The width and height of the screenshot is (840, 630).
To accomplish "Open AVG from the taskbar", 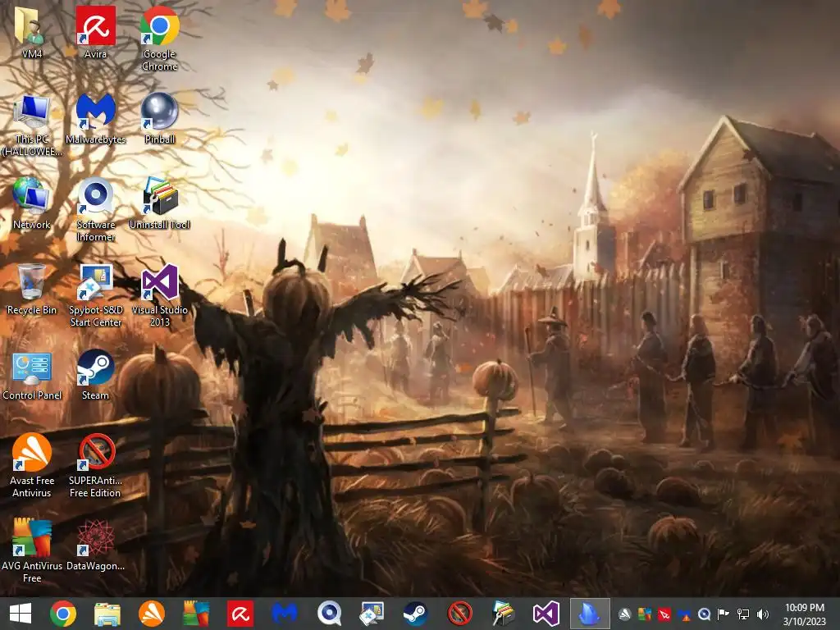I will point(195,614).
